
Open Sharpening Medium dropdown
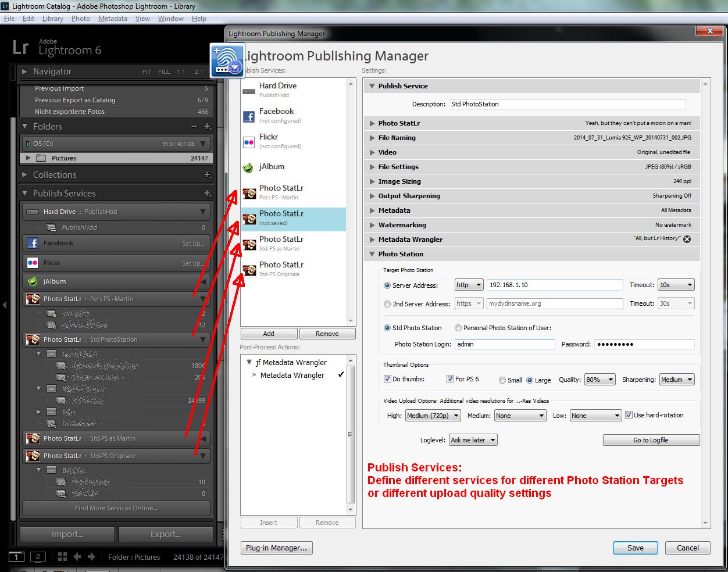(x=677, y=380)
